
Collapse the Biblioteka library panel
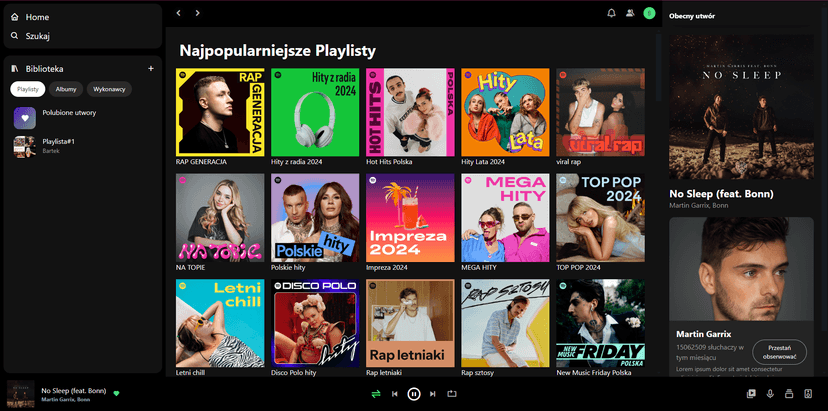38,69
